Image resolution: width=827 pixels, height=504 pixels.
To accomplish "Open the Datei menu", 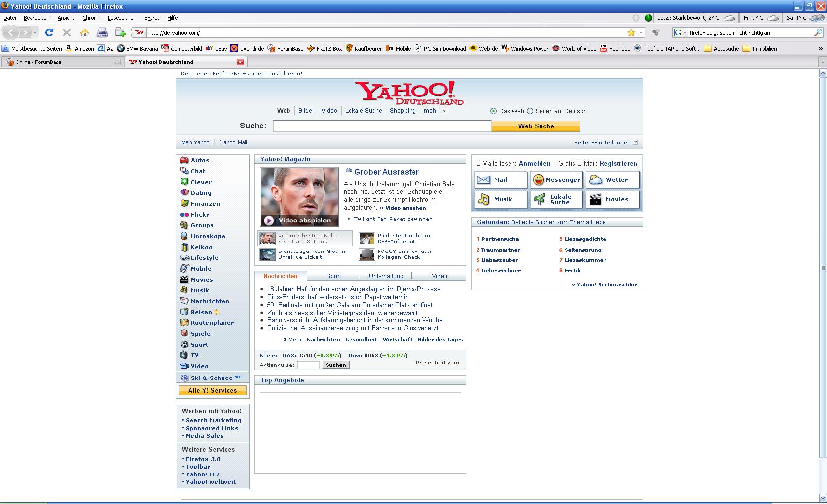I will [10, 18].
